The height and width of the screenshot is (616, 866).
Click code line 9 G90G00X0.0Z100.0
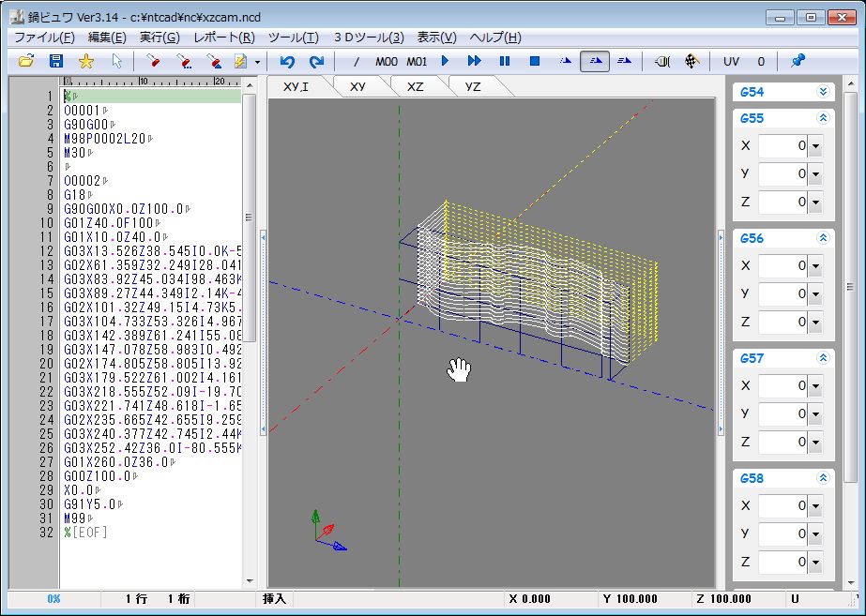pyautogui.click(x=125, y=208)
